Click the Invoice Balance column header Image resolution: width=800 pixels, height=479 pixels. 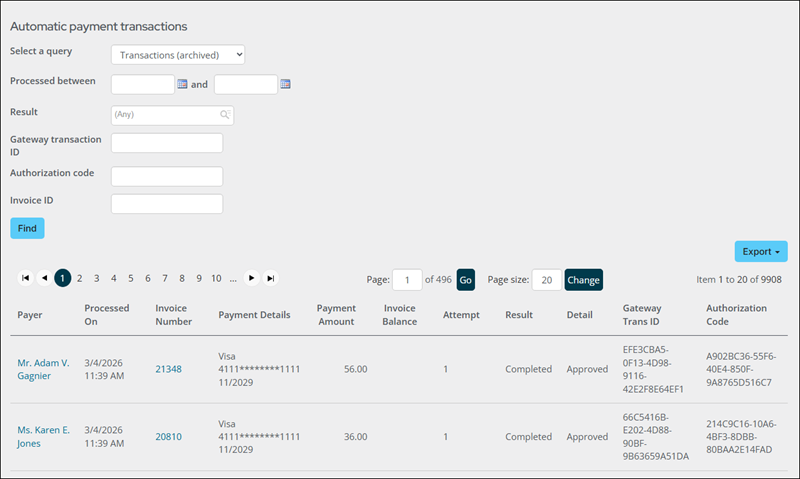[x=399, y=315]
